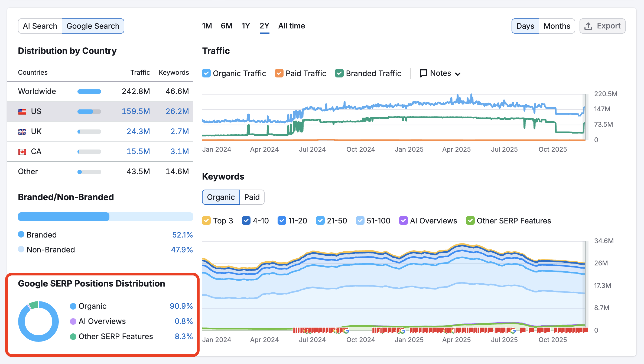Click the Notes speech bubble icon
Screen dimensions: 644x364
pyautogui.click(x=423, y=73)
